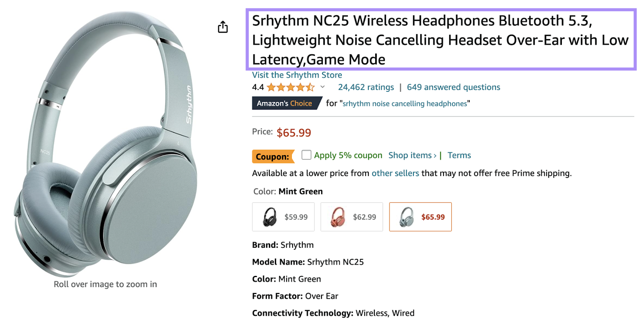Image resolution: width=644 pixels, height=323 pixels.
Task: Expand the ratings breakdown chevron
Action: point(322,87)
